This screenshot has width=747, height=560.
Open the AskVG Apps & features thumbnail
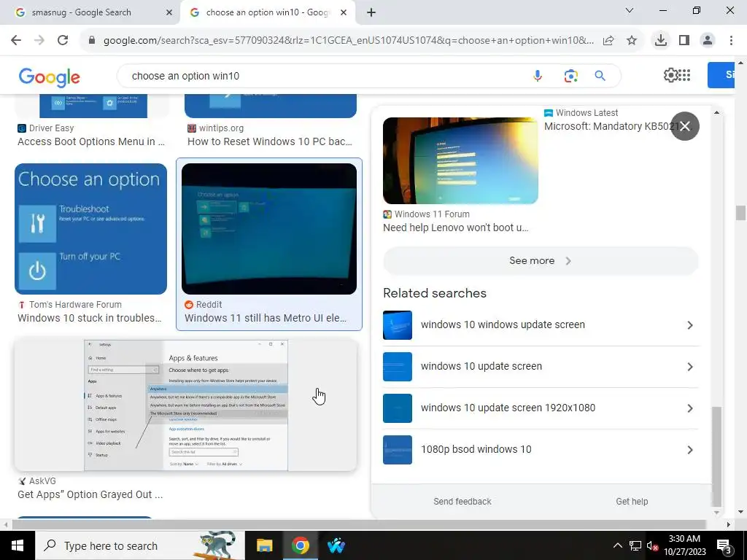pyautogui.click(x=186, y=405)
